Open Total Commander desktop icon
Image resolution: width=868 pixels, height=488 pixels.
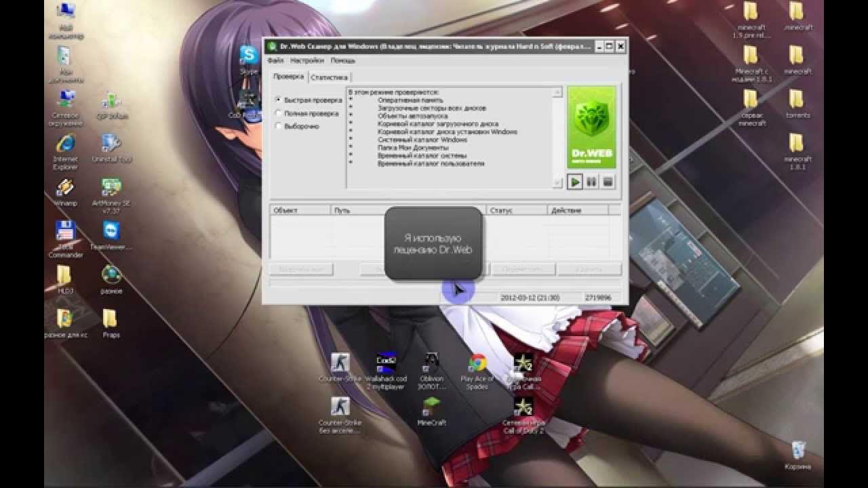[x=66, y=239]
